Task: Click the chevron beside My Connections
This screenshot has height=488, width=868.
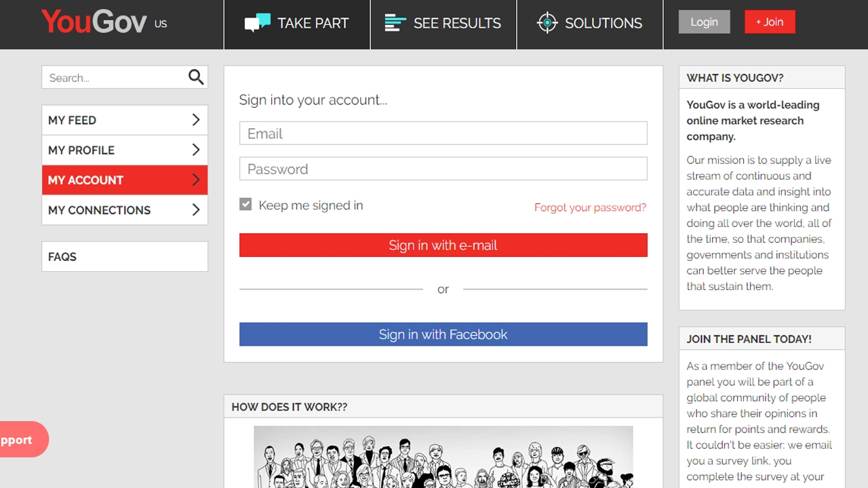Action: click(195, 209)
